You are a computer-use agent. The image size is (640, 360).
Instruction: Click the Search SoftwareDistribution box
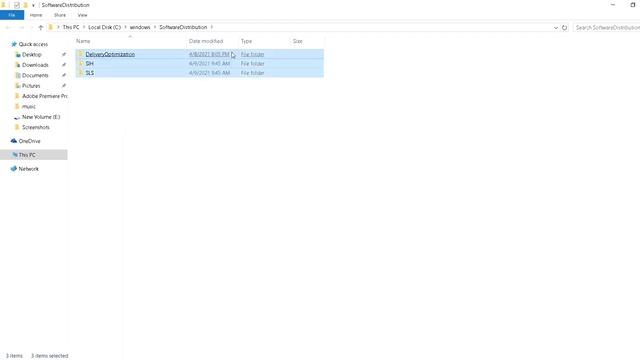point(607,27)
